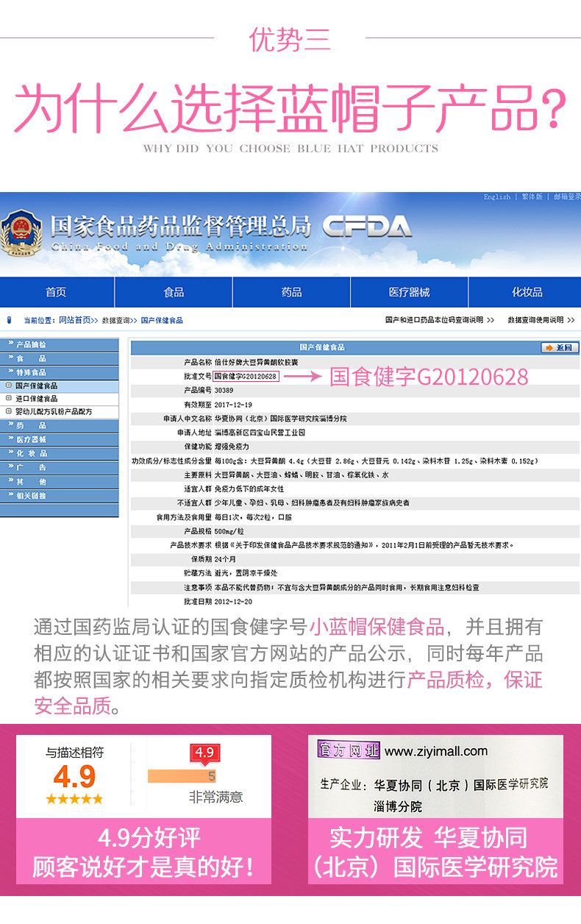Image resolution: width=581 pixels, height=924 pixels.
Task: Expand the 医疗器械 sidebar section
Action: (59, 439)
